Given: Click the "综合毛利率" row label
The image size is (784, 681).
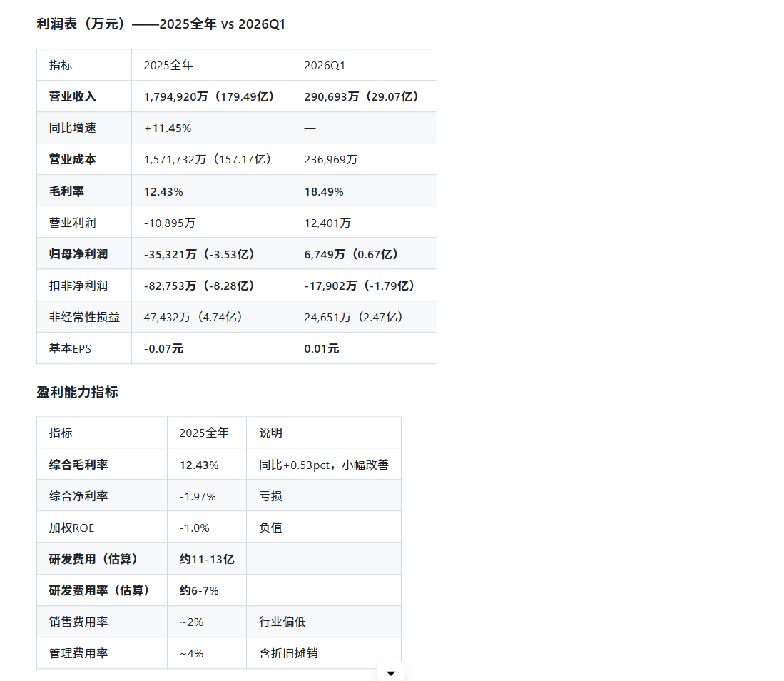Looking at the screenshot, I should (x=78, y=465).
